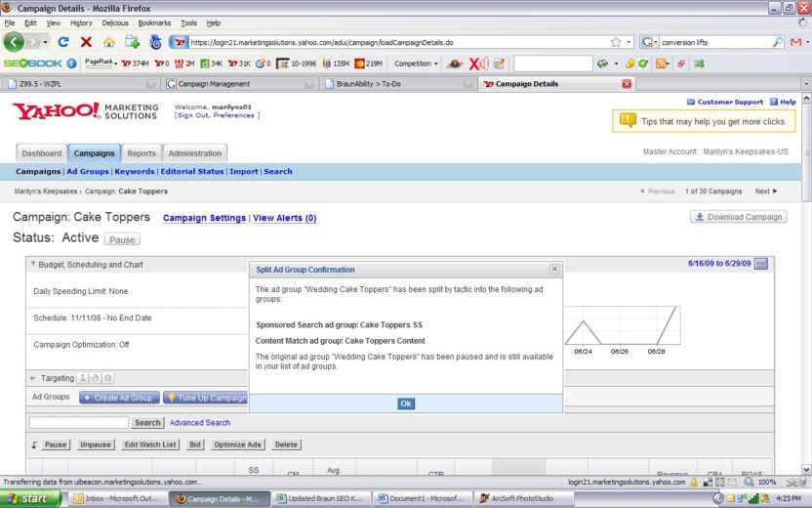812x508 pixels.
Task: Click the View Alerts (0) link
Action: click(284, 218)
